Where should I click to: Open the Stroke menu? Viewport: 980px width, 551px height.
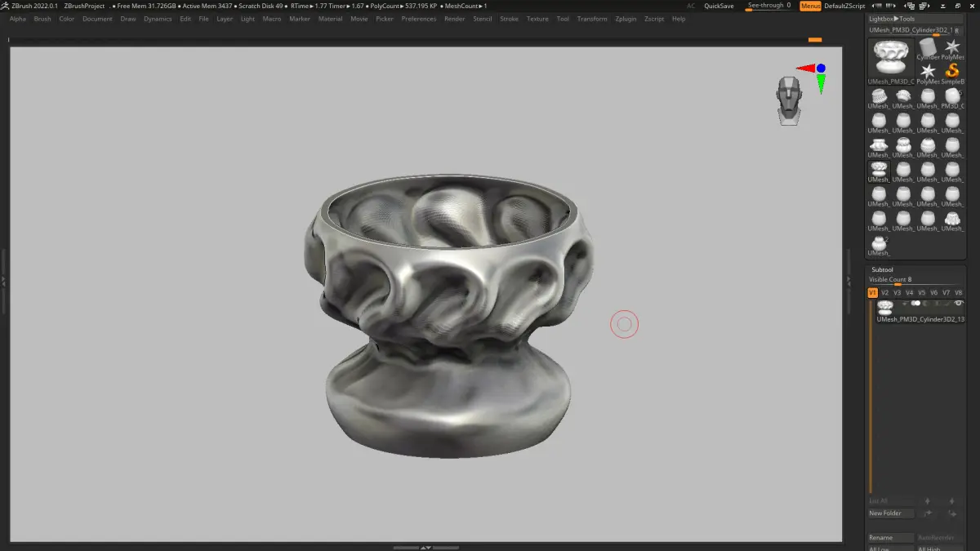click(x=509, y=19)
